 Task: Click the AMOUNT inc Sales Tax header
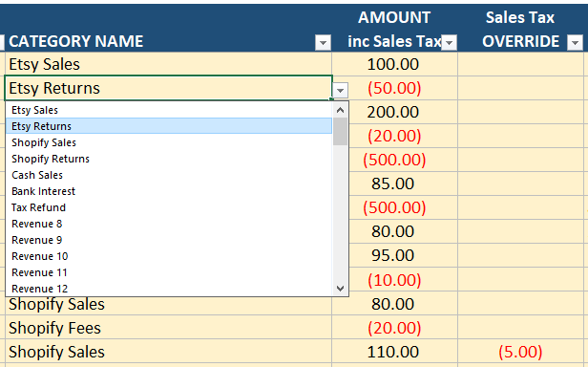point(393,30)
